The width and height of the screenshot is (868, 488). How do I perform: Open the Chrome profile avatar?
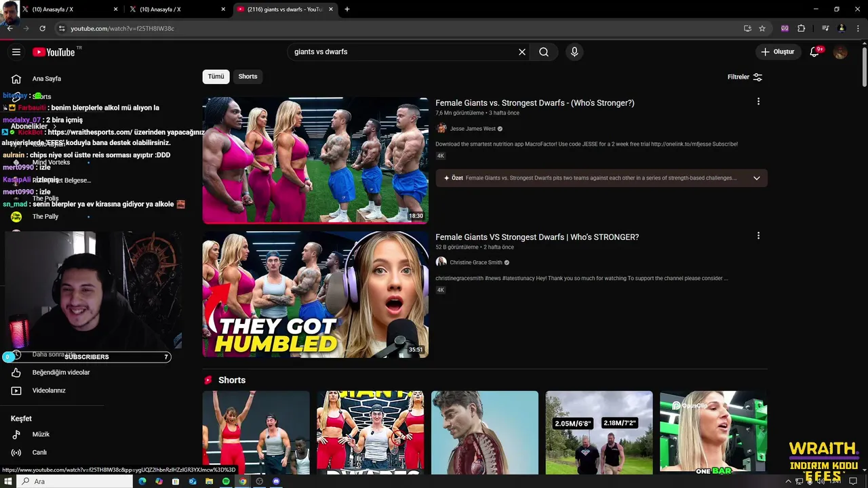coord(842,28)
